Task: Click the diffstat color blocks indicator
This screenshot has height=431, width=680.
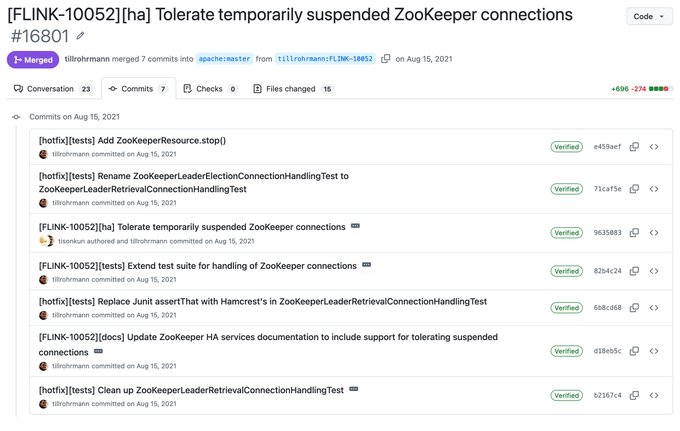Action: click(x=659, y=89)
